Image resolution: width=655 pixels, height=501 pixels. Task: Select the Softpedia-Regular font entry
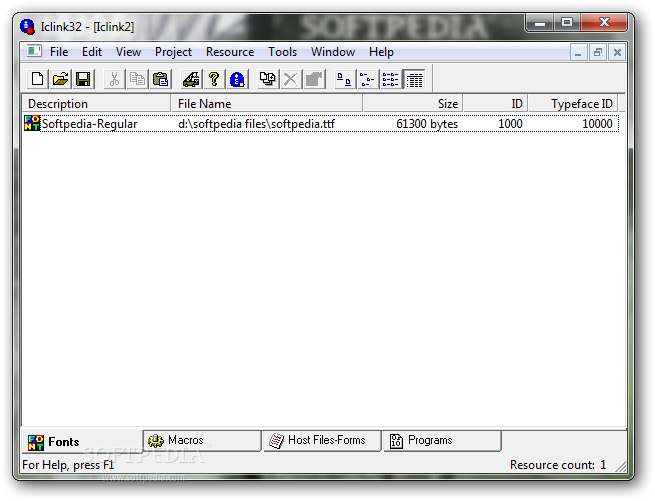89,124
